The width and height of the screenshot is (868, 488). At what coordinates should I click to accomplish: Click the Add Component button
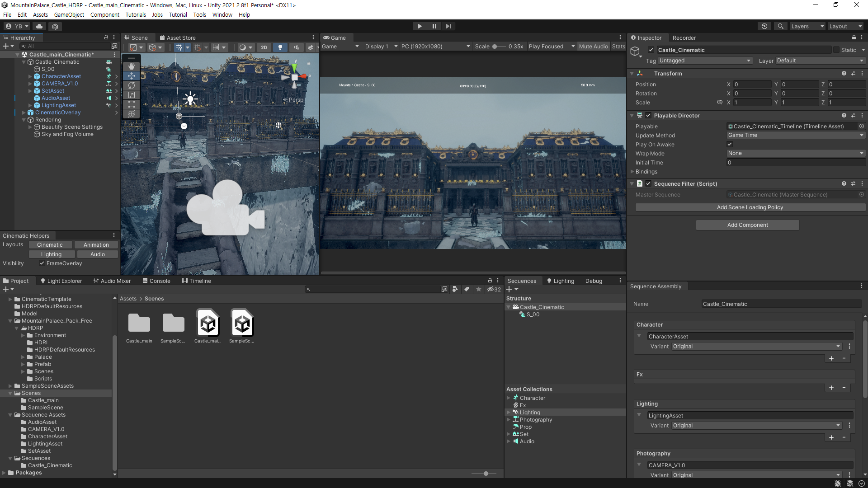coord(747,225)
